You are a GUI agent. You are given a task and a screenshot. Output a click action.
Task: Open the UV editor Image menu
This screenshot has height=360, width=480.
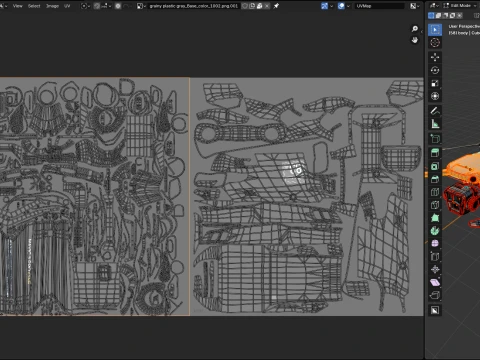coord(52,6)
